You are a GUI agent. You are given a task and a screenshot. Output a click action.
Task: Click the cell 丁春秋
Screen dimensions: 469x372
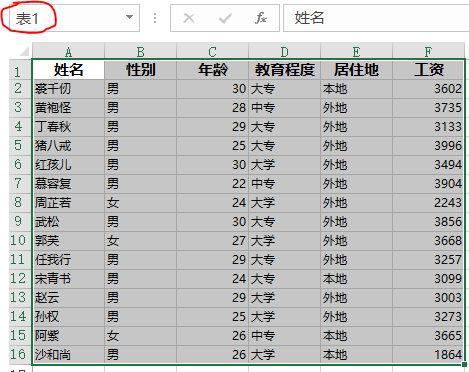68,127
